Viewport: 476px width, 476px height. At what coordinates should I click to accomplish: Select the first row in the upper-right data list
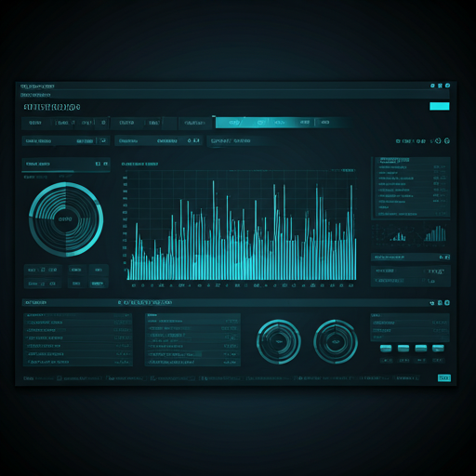coord(412,167)
